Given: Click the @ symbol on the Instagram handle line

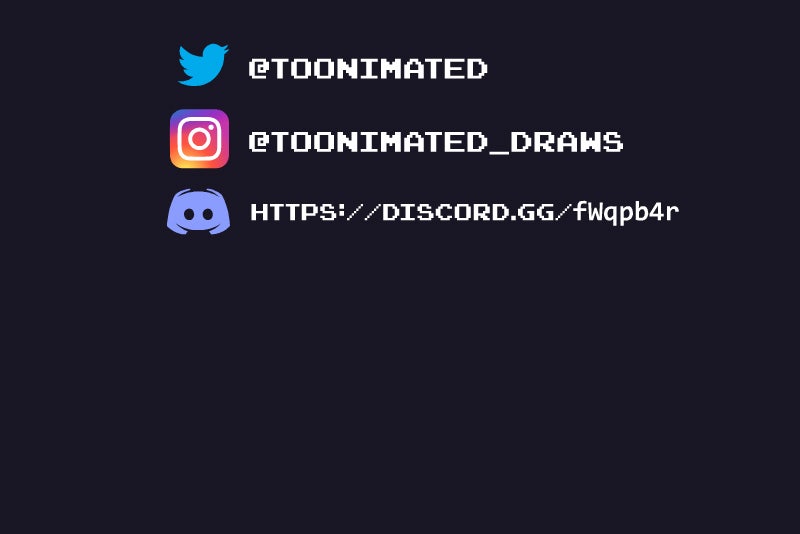Looking at the screenshot, I should pos(258,142).
